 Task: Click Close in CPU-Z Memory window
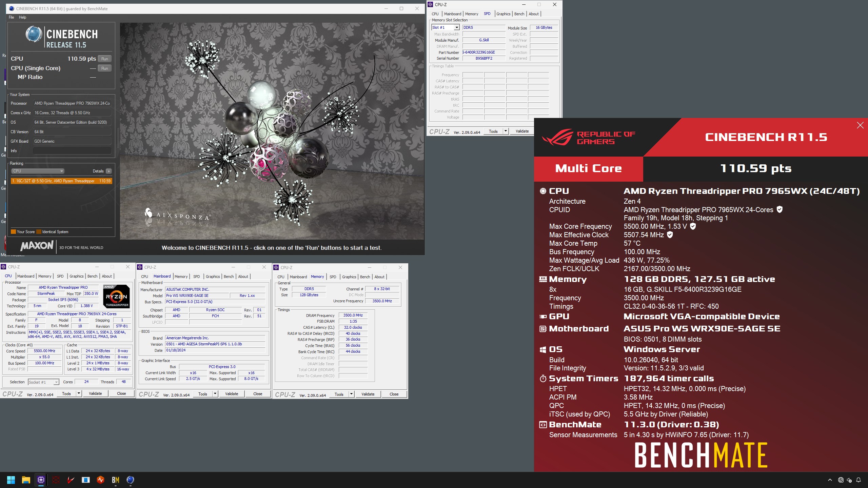[x=394, y=394]
